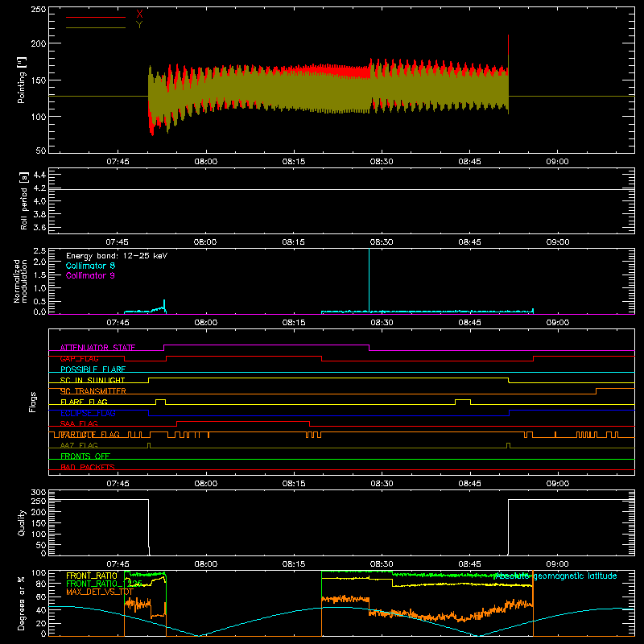This screenshot has height=644, width=644.
Task: Click the 09:00 label under Pointing plot
Action: click(x=557, y=162)
